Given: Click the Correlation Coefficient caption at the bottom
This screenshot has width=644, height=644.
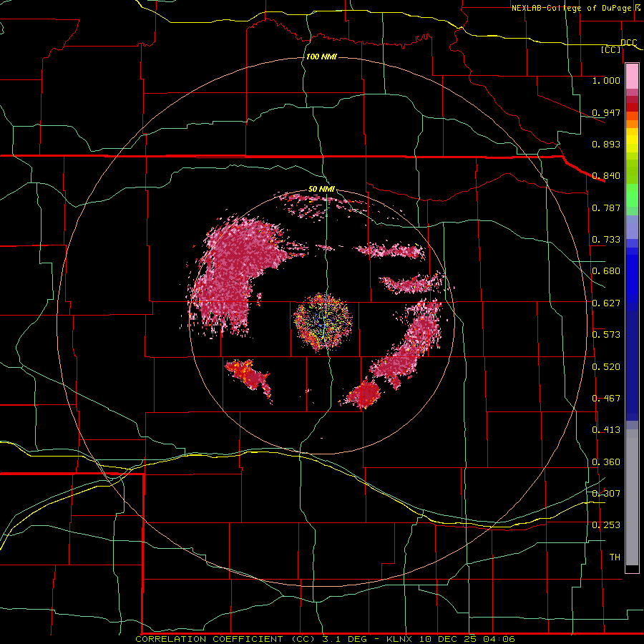Looking at the screenshot, I should click(325, 639).
